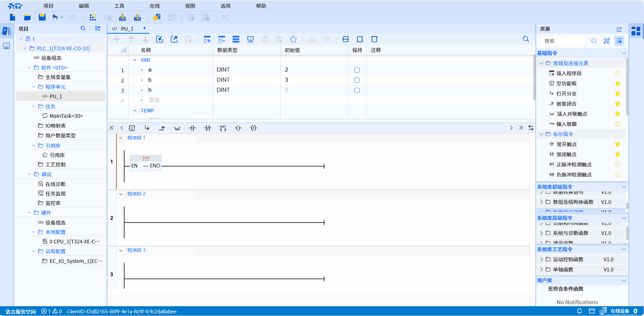The image size is (644, 316).
Task: Toggle retain checkbox for variable a
Action: tap(357, 70)
